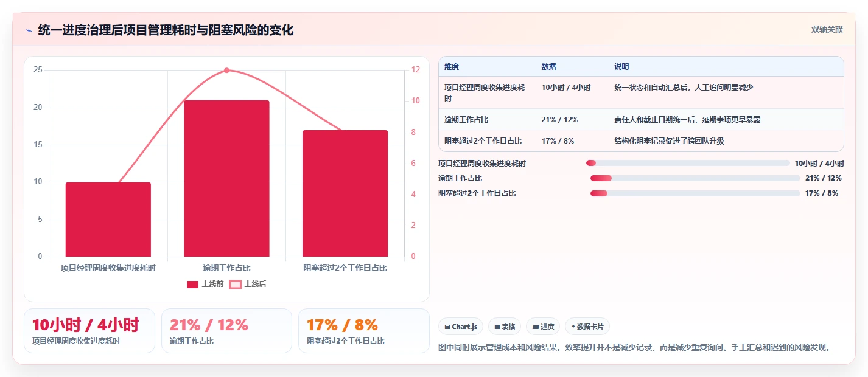Click the lightning icon beside the dashboard title
868x377 pixels.
(x=29, y=30)
